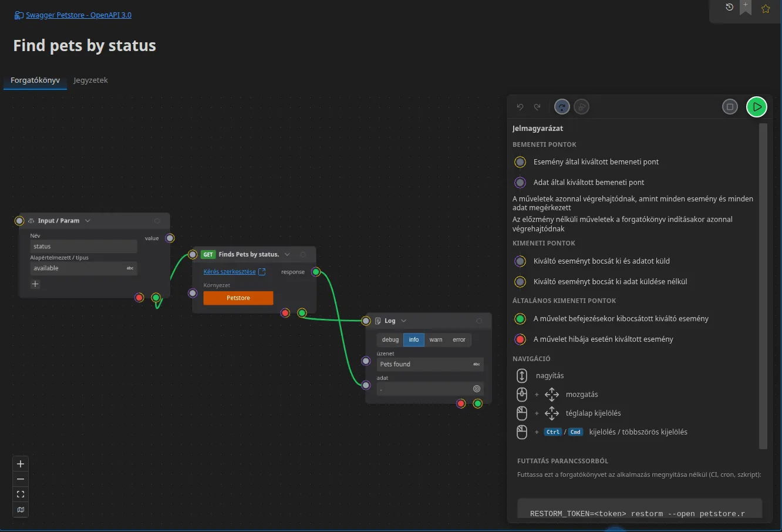Screen dimensions: 782x532
Task: Run the scenario with the green play button
Action: tap(757, 107)
